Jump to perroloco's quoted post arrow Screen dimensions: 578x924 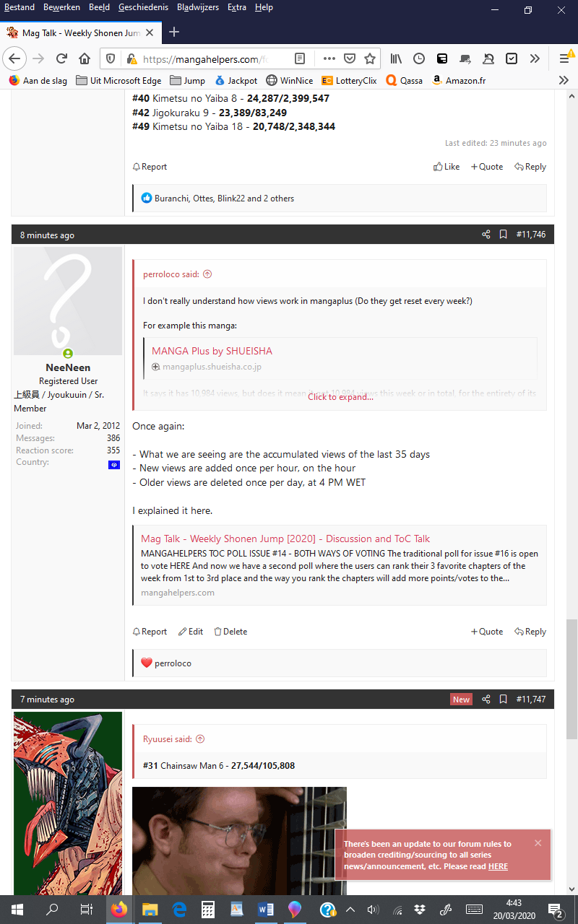(207, 274)
